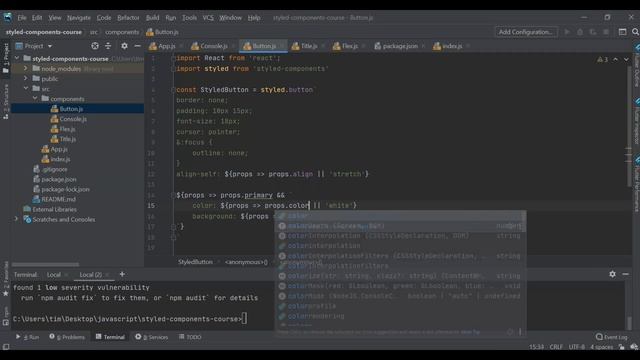Open the Event Log

pos(611,337)
